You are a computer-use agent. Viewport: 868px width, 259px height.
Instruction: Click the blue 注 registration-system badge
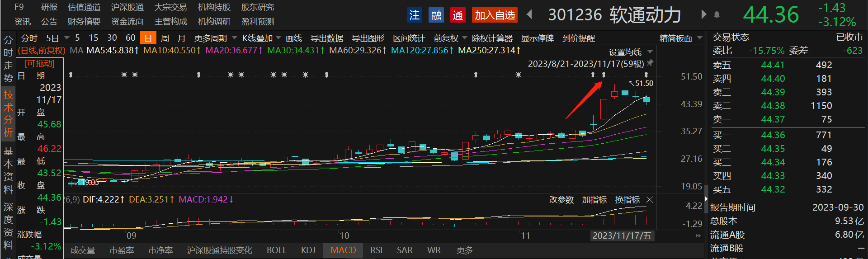pyautogui.click(x=414, y=15)
